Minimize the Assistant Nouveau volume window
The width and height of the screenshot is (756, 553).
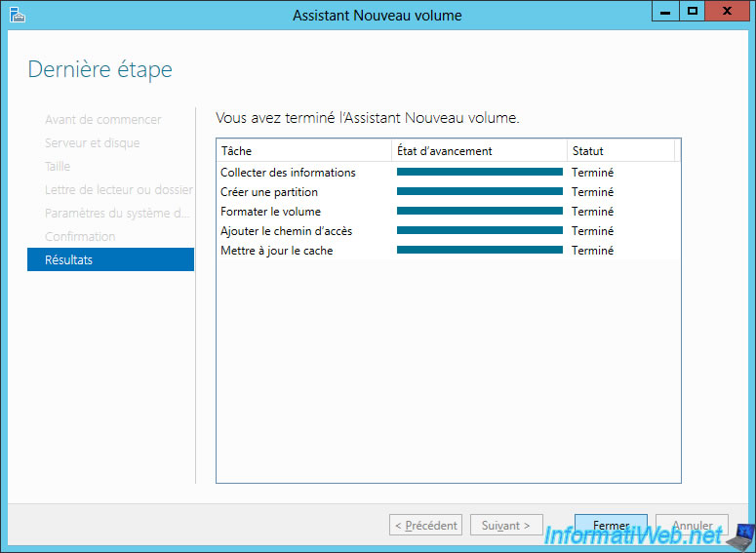click(x=666, y=12)
